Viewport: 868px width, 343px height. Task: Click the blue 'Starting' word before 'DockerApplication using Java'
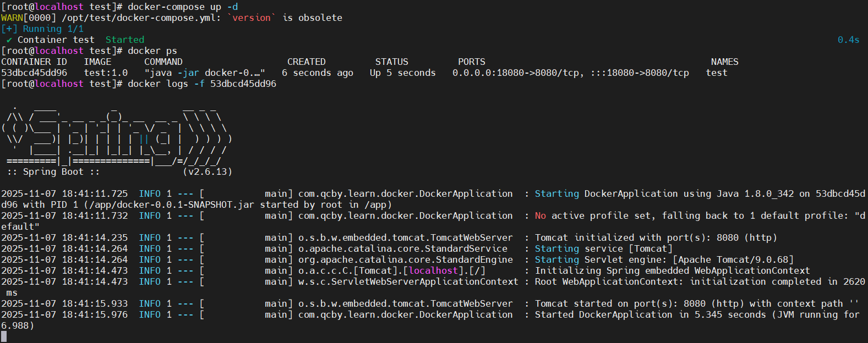[x=557, y=193]
